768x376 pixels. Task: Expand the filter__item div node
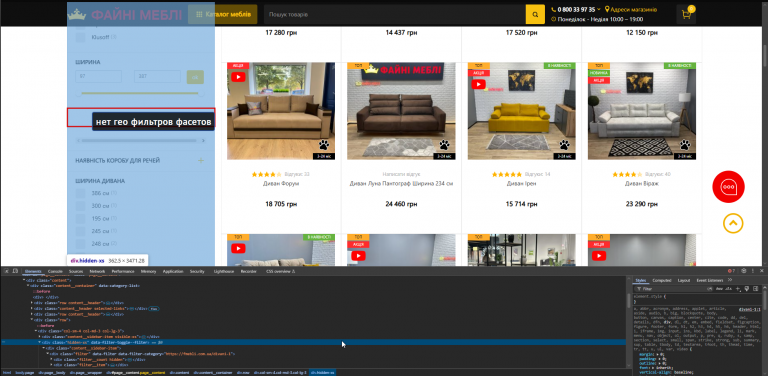click(51, 365)
